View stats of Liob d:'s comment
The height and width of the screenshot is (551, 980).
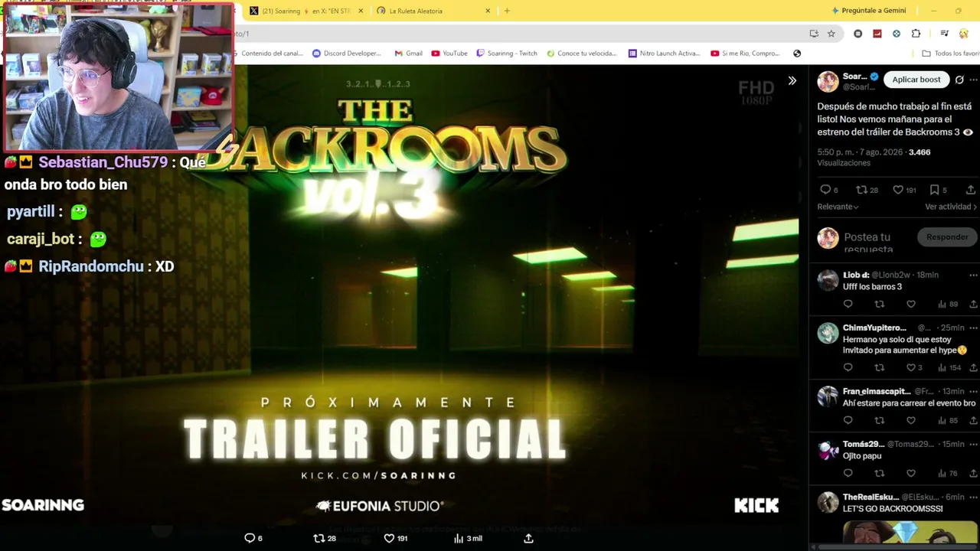(x=948, y=305)
